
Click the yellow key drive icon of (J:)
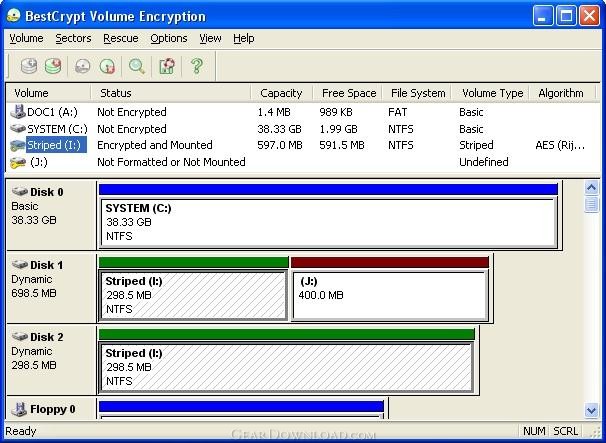pyautogui.click(x=18, y=163)
